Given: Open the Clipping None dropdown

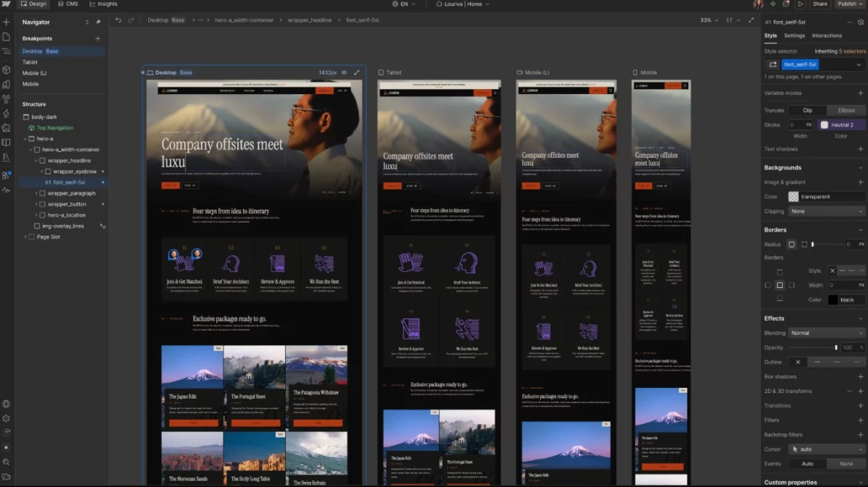Looking at the screenshot, I should point(827,211).
